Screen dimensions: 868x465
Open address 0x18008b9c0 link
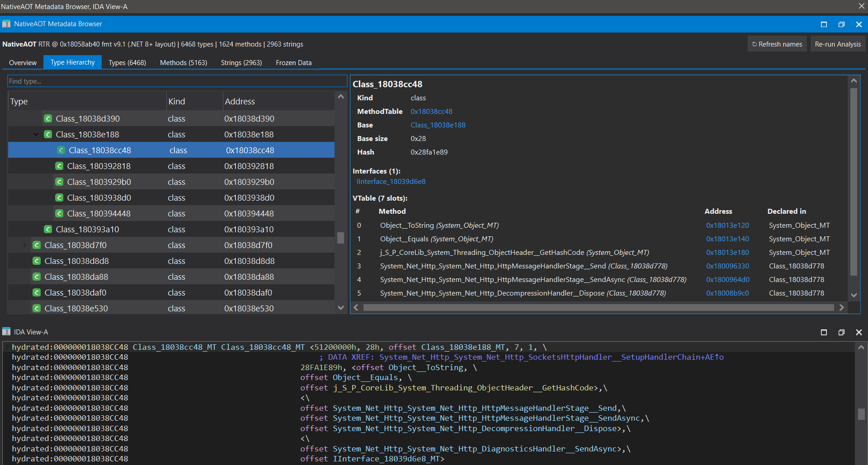click(x=727, y=293)
